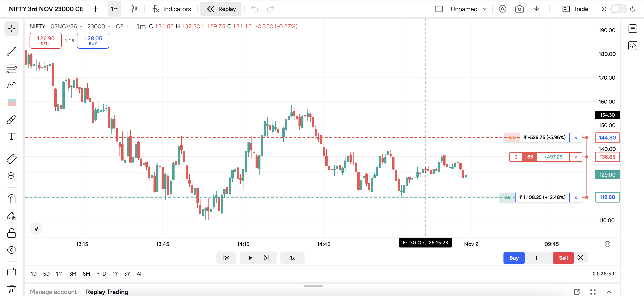The height and width of the screenshot is (296, 644).
Task: Toggle hide all drawings eye icon
Action: point(11,250)
